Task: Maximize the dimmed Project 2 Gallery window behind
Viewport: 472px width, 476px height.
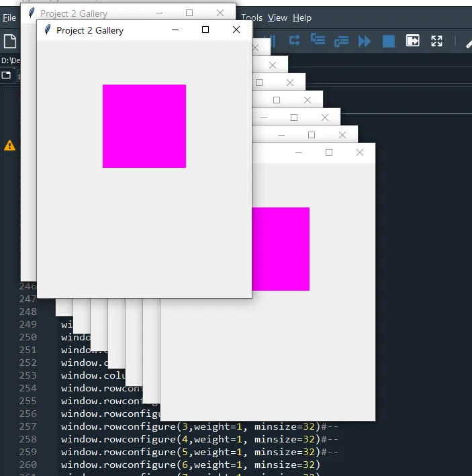Action: [x=189, y=13]
